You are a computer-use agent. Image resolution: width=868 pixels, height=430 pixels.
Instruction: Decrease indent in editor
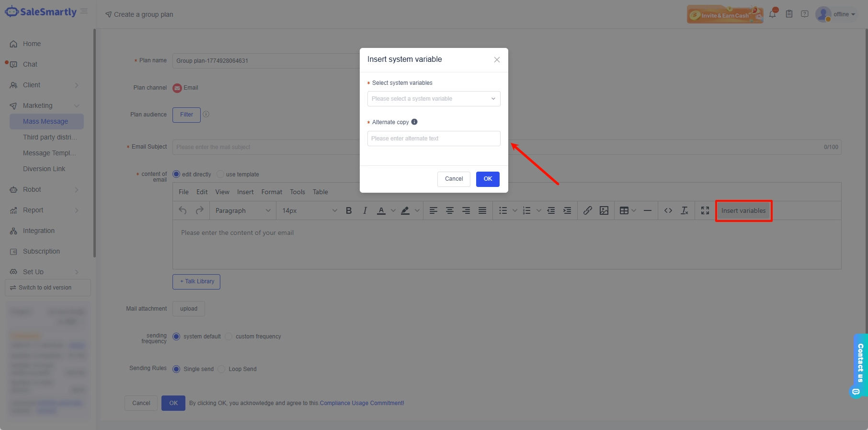(x=551, y=210)
